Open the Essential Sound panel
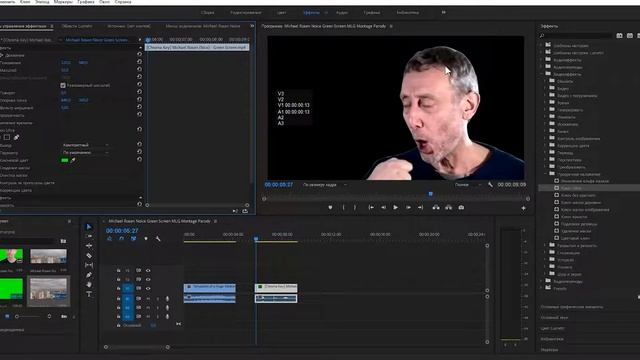This screenshot has height=360, width=640. click(554, 317)
